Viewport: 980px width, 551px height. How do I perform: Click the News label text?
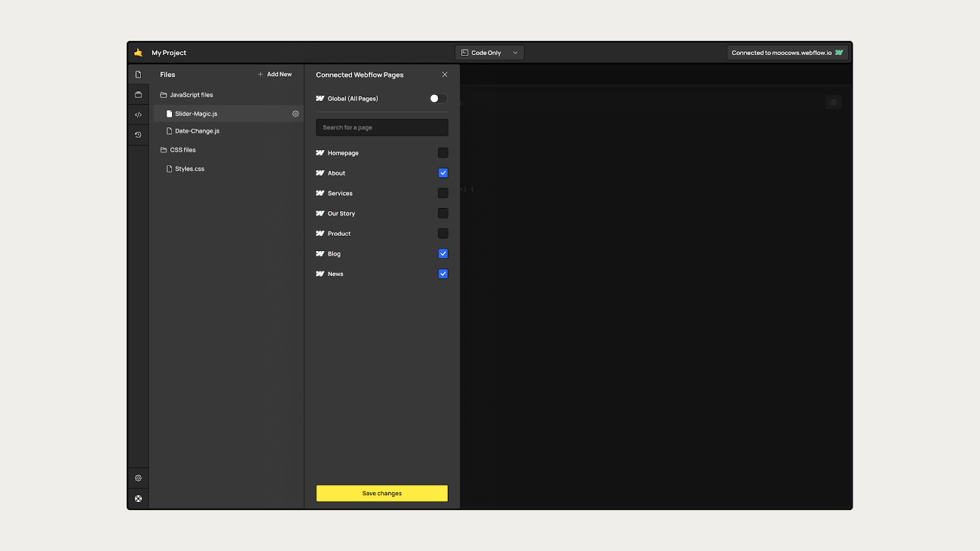pos(336,274)
